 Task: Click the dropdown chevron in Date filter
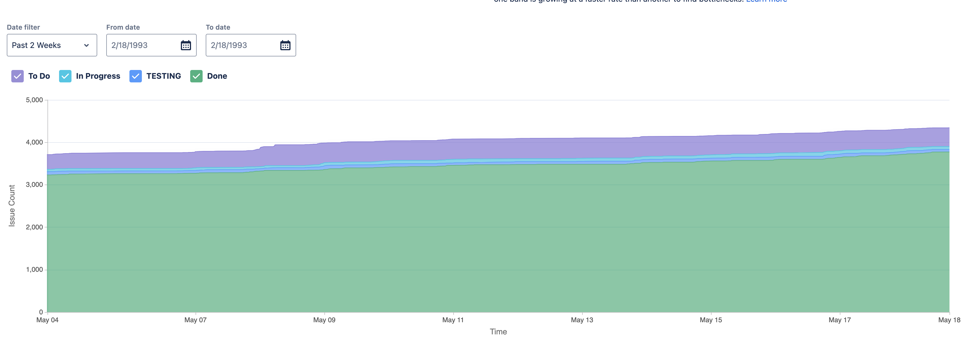(x=86, y=45)
